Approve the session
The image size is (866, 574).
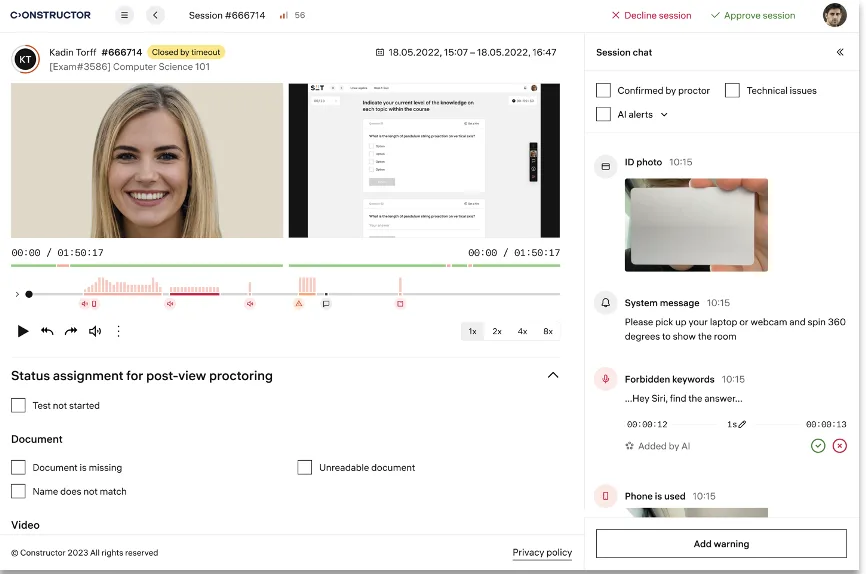[753, 15]
